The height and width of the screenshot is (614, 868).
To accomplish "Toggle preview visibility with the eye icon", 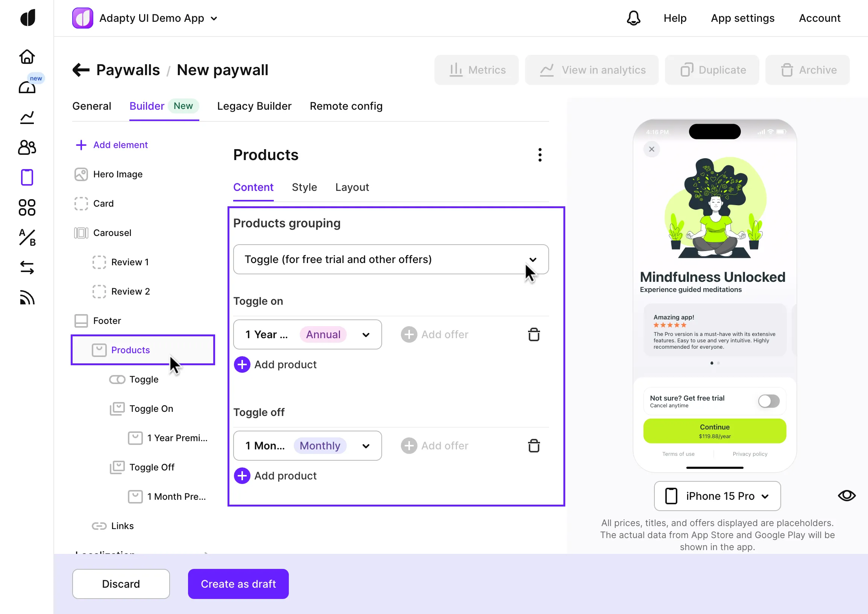I will click(x=847, y=496).
